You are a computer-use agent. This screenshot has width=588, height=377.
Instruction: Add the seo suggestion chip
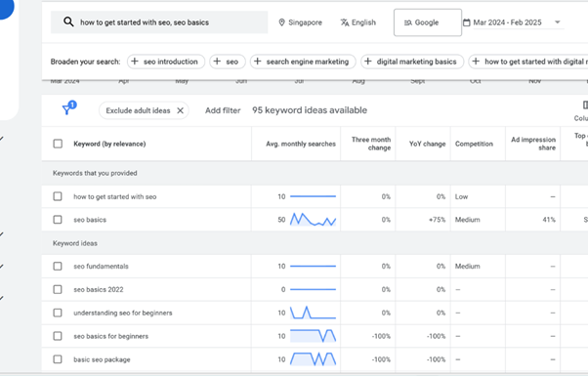(228, 62)
